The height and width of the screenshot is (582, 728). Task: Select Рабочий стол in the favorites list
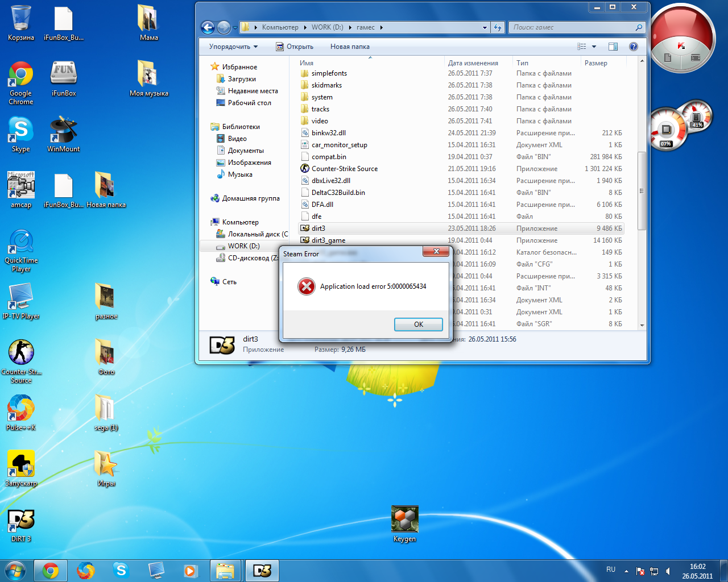point(249,103)
